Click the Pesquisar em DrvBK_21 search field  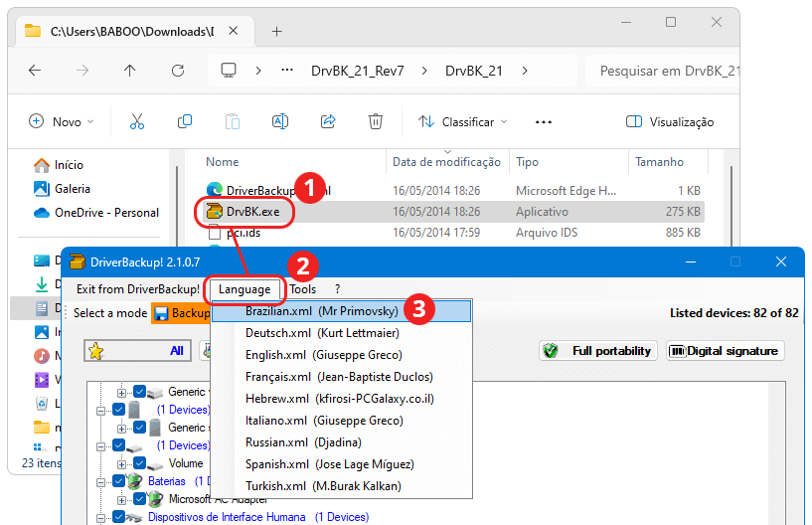[x=662, y=71]
